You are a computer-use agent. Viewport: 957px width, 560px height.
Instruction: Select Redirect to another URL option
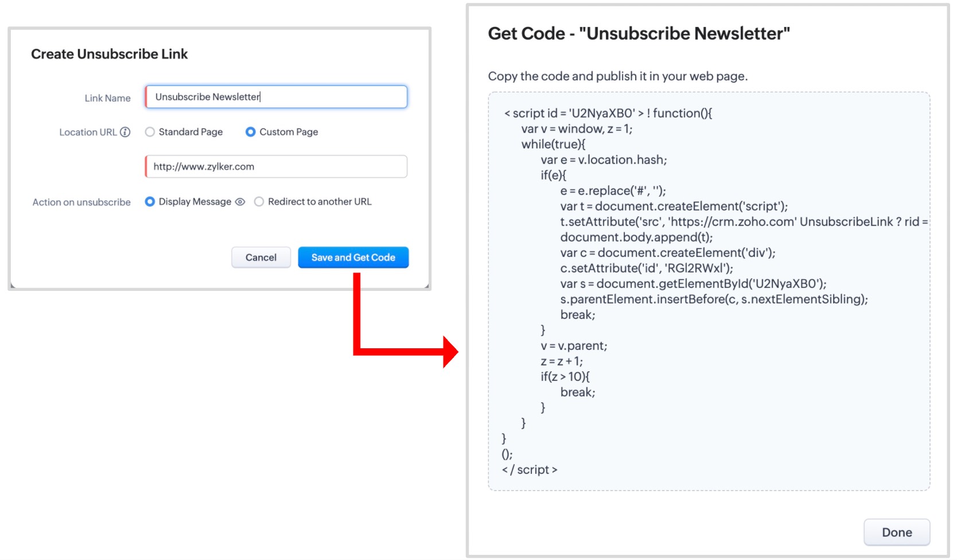coord(259,202)
